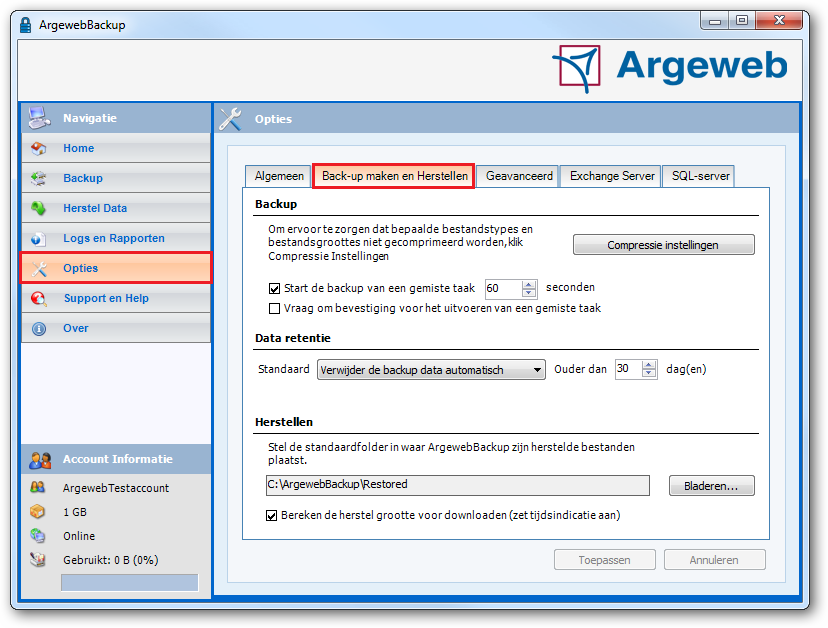The image size is (828, 628).
Task: Click the 'Online' status text
Action: (79, 536)
